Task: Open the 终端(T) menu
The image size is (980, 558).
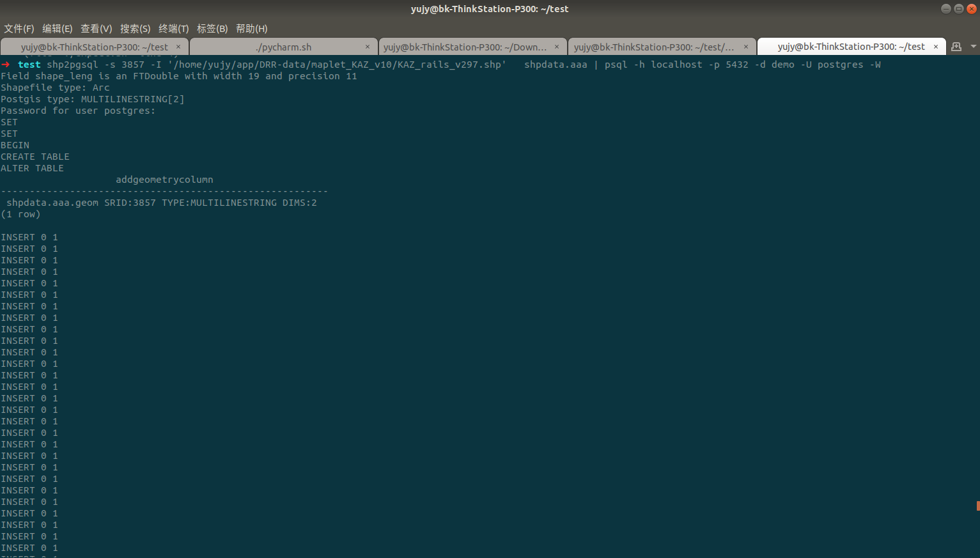Action: point(173,29)
